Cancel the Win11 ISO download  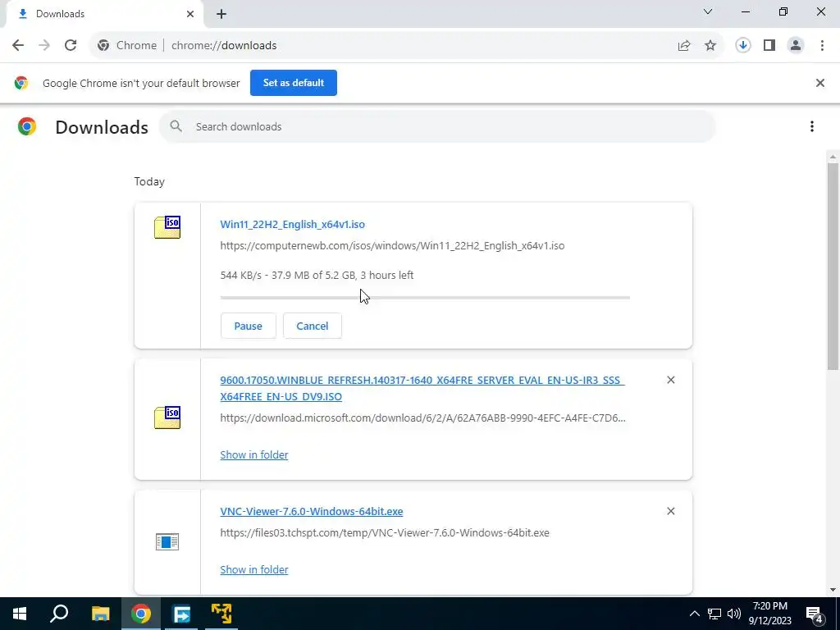click(x=313, y=326)
